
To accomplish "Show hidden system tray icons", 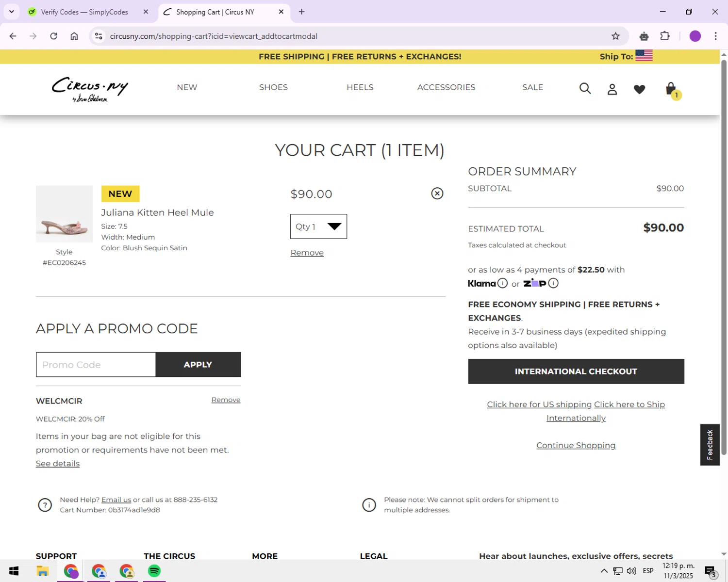I will (x=604, y=571).
